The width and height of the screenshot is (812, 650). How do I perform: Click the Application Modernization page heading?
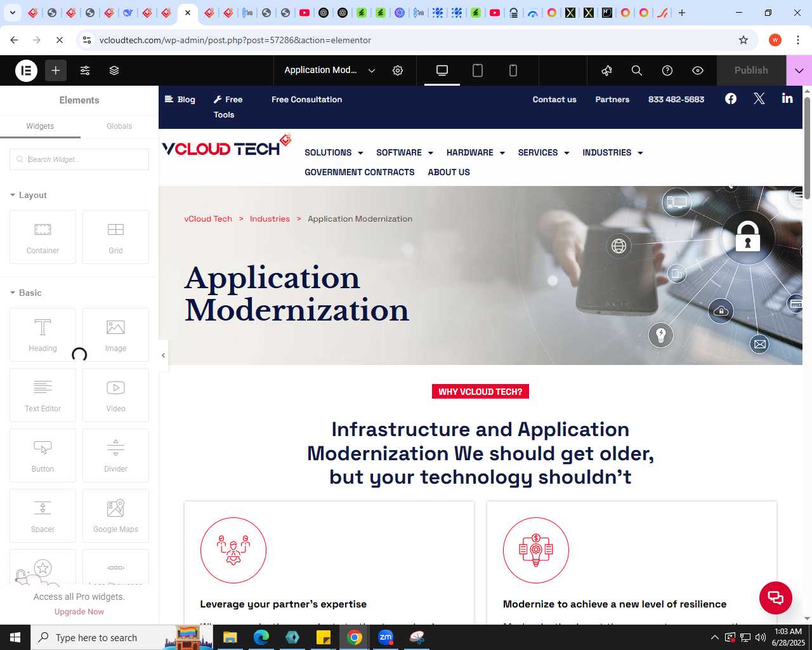(x=297, y=294)
